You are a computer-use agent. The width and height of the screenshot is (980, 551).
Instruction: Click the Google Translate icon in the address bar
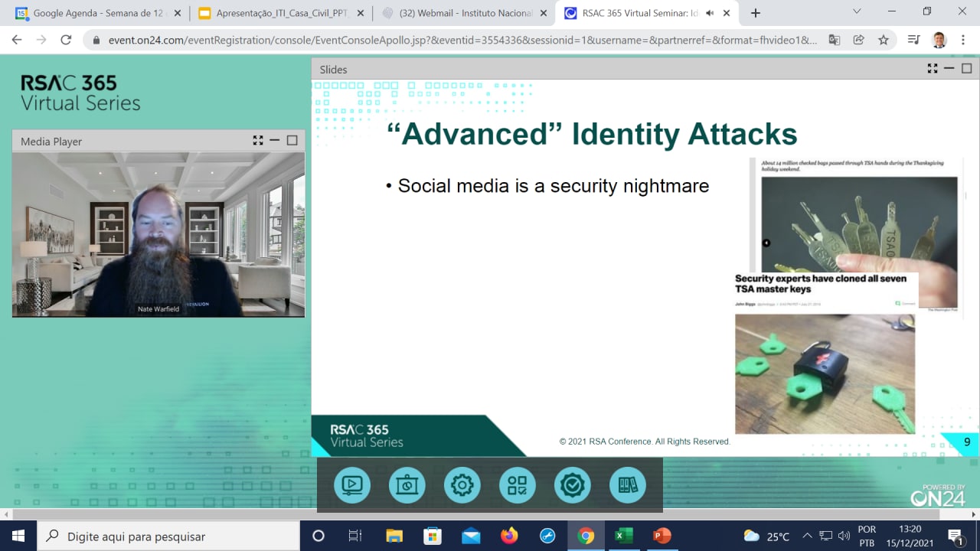834,39
